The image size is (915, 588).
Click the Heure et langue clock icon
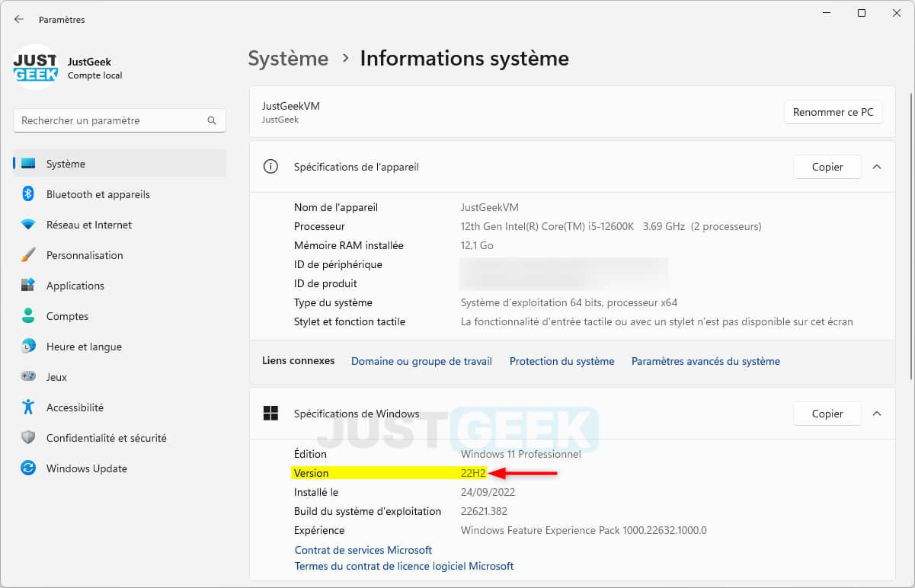[x=28, y=347]
